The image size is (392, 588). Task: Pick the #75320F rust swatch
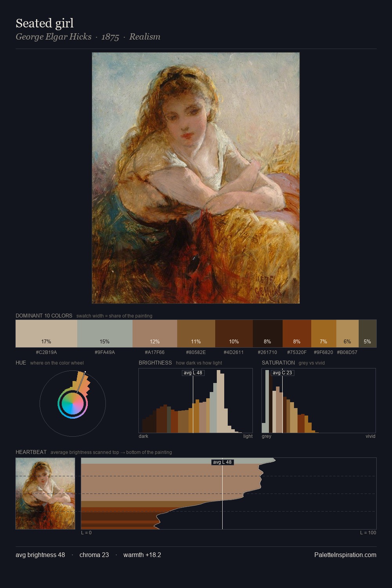point(297,334)
